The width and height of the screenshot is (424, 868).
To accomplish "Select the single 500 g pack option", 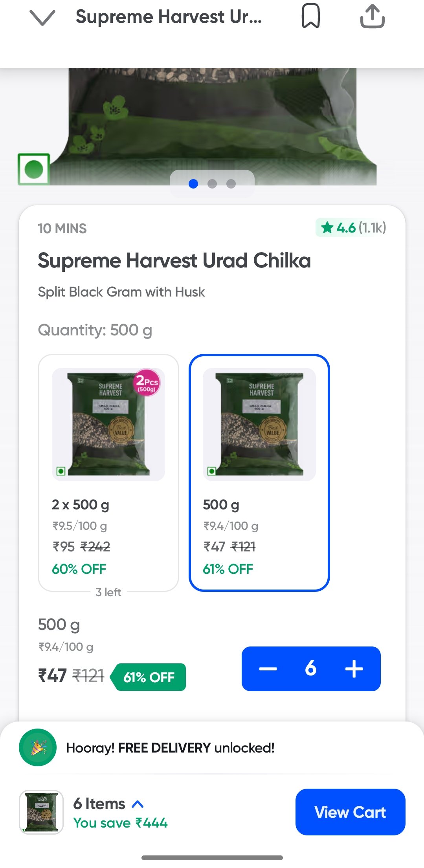I will [259, 472].
